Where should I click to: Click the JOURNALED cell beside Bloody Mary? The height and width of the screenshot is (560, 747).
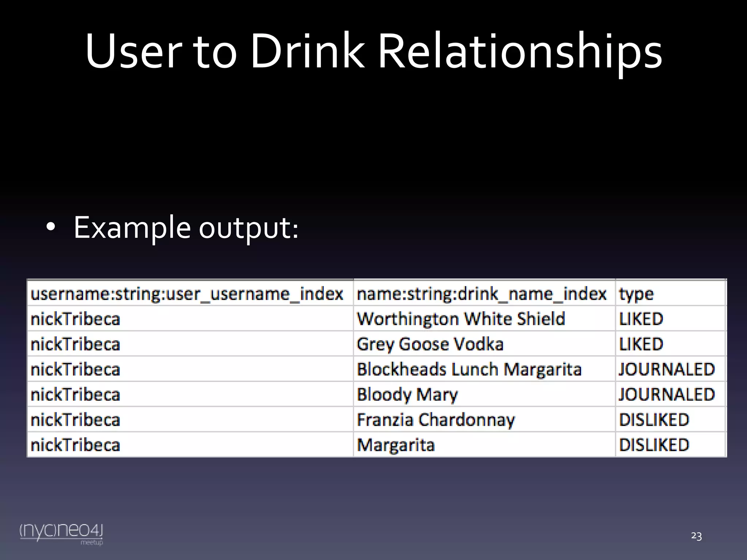(x=666, y=394)
